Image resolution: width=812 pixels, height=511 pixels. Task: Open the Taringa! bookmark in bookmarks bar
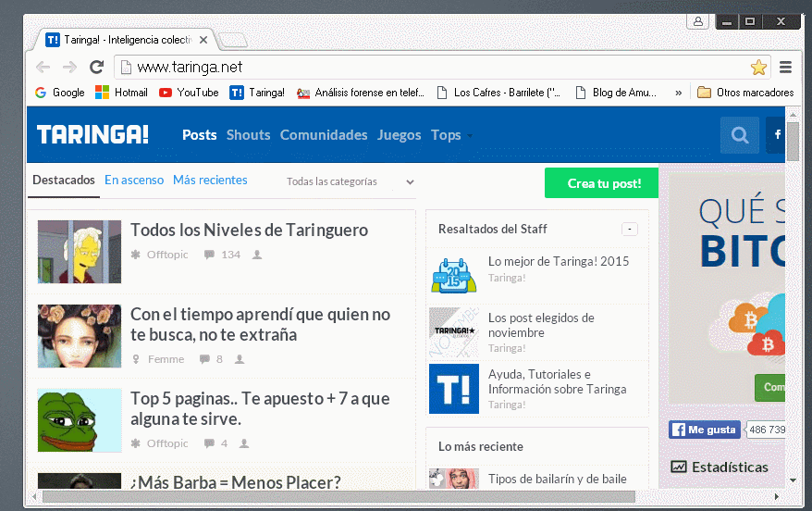pos(257,93)
